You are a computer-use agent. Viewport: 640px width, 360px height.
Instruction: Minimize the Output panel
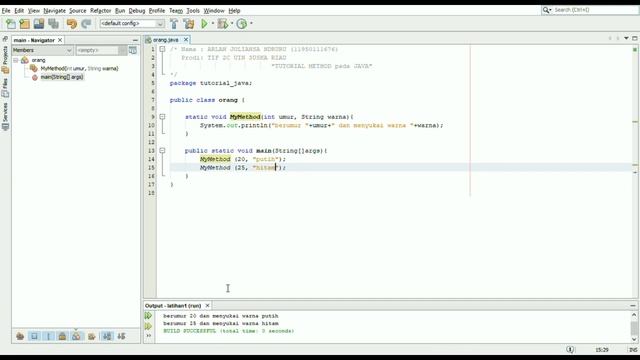pos(633,306)
